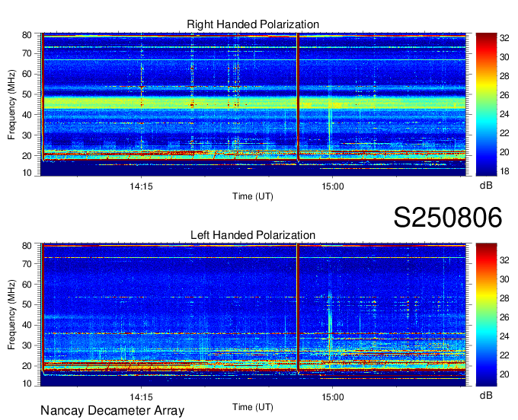
Task: Click the 80 MHz tick of Left Handed plot
Action: (x=27, y=246)
